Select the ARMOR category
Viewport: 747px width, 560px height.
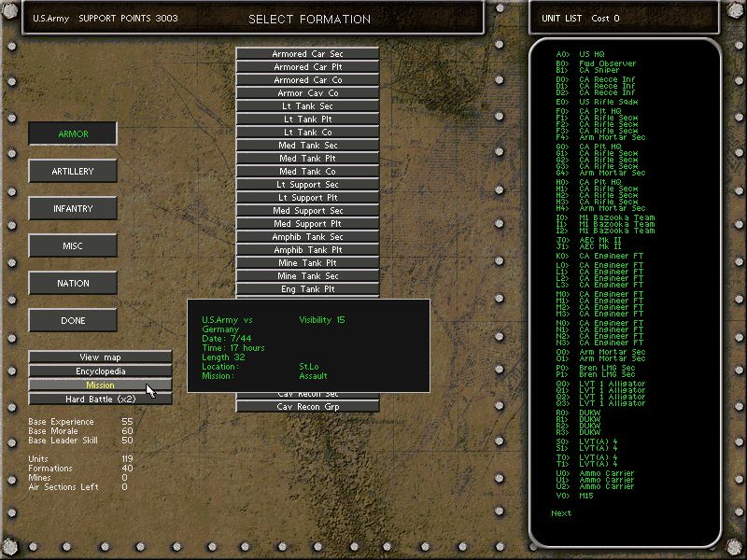click(x=73, y=133)
